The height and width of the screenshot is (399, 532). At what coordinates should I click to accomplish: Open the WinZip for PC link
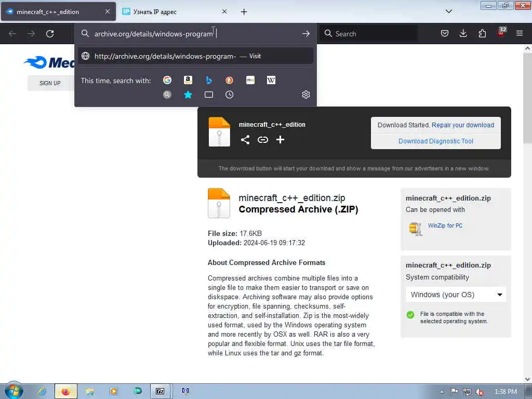[445, 225]
